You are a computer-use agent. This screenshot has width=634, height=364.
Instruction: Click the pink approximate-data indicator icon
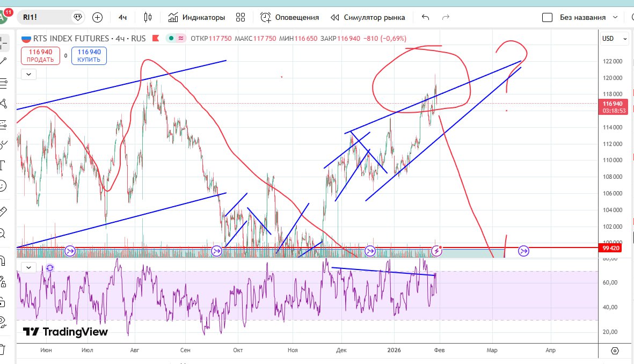[x=181, y=39]
